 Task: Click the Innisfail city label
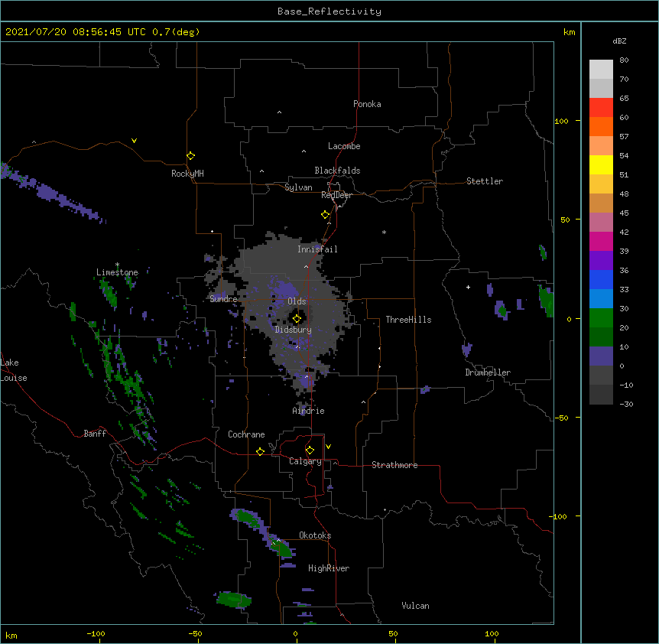(317, 249)
